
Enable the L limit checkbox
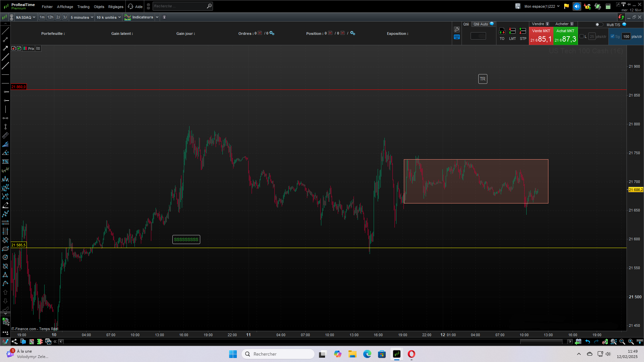[582, 36]
